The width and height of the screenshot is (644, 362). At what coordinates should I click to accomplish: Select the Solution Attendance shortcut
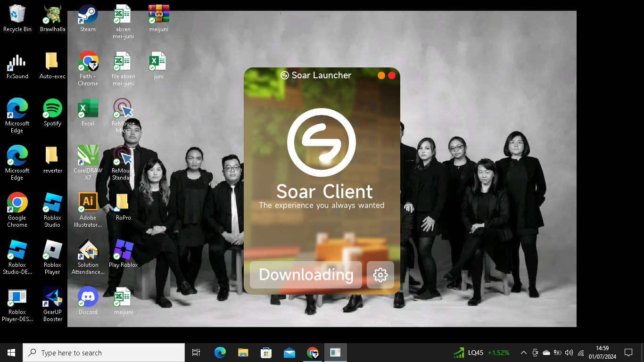tap(88, 258)
